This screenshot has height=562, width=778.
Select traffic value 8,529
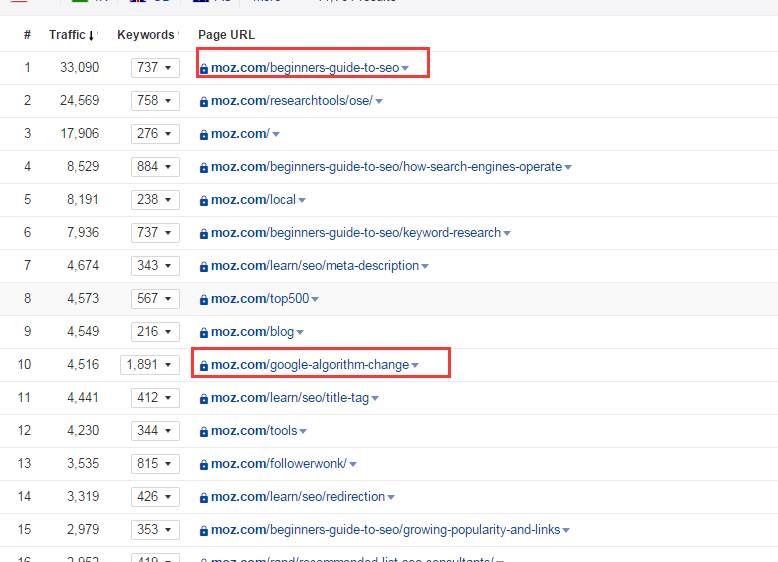83,167
